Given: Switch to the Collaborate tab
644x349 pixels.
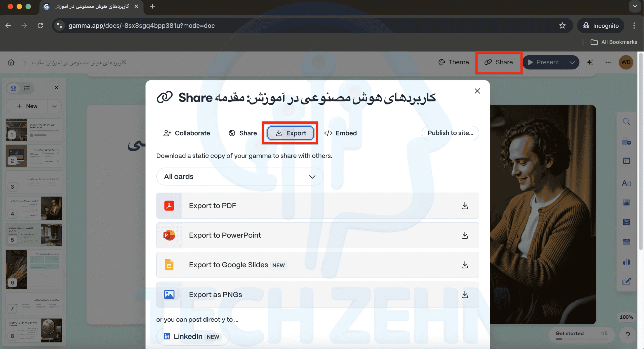Looking at the screenshot, I should [x=187, y=133].
